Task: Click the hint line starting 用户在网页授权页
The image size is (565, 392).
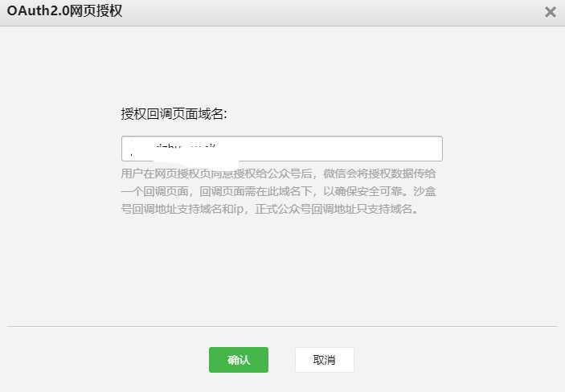Action: tap(278, 174)
